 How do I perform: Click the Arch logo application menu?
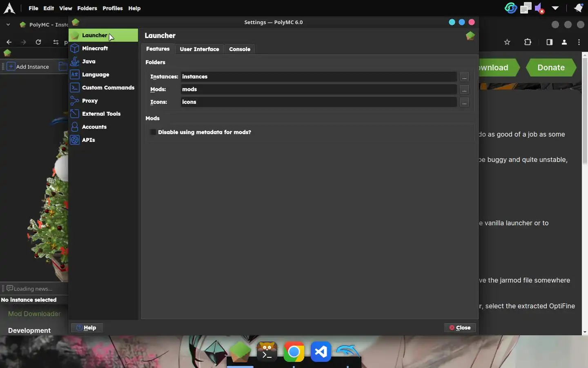coord(9,8)
